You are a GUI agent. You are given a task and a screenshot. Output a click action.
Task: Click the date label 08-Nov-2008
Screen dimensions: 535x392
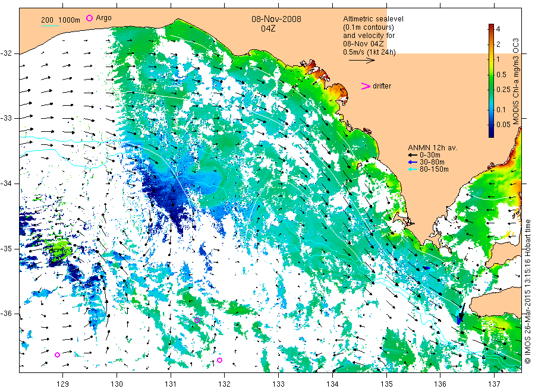tap(276, 19)
